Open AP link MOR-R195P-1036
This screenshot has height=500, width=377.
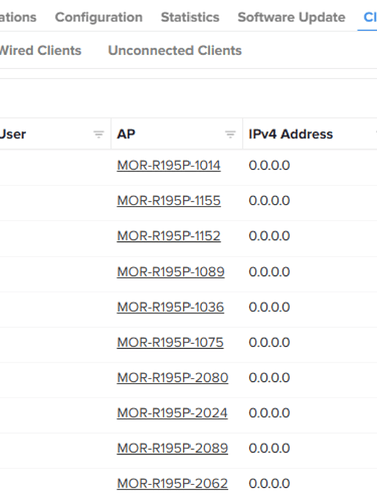click(x=170, y=307)
